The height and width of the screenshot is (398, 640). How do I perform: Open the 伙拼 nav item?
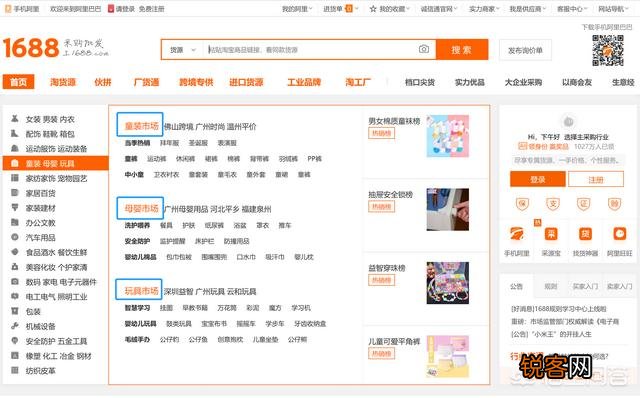click(x=102, y=82)
